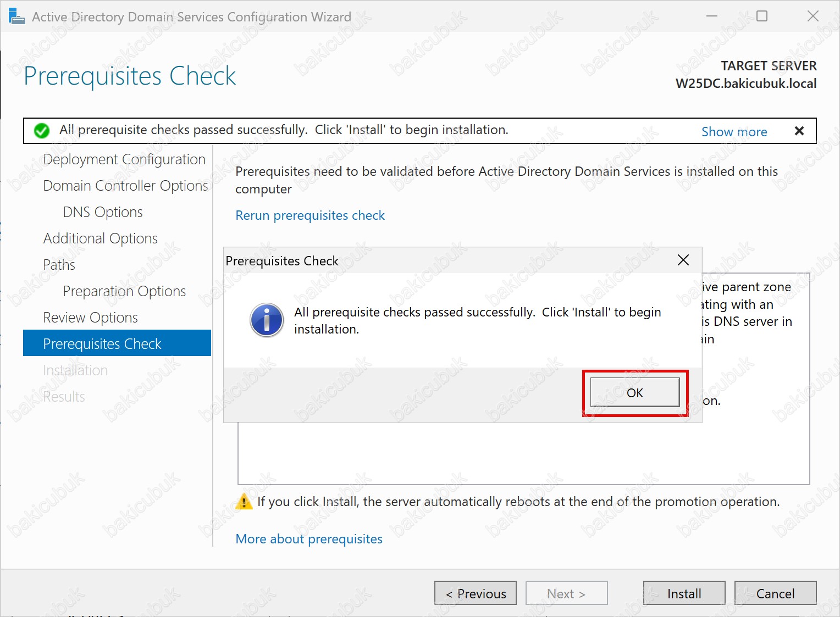Screen dimensions: 840x617
Task: Select Review Options step
Action: point(91,318)
